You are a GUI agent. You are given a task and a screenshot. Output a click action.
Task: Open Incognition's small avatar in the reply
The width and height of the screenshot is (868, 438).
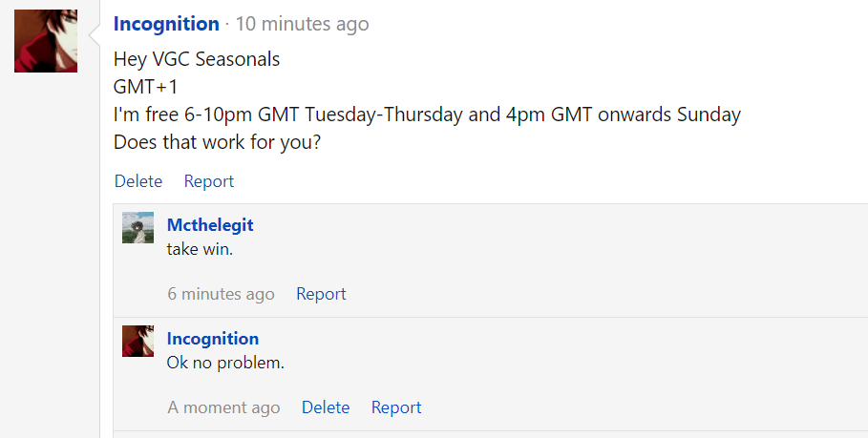[138, 341]
